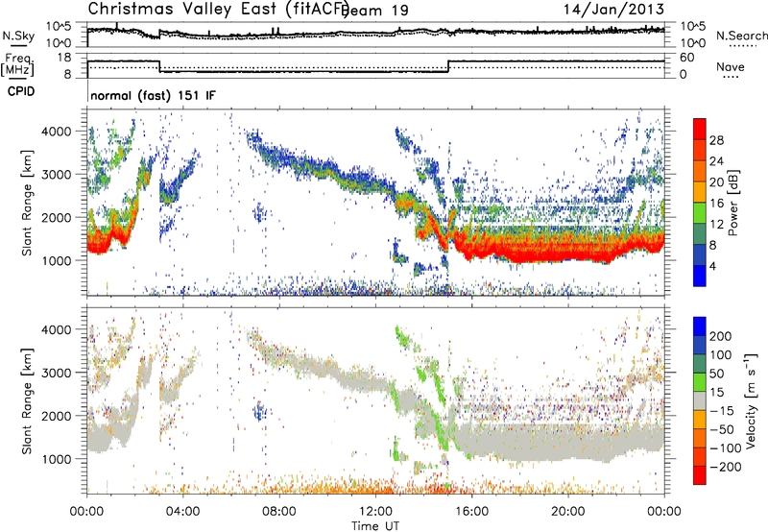Select the CPID row label
This screenshot has width=768, height=532.
(x=21, y=91)
